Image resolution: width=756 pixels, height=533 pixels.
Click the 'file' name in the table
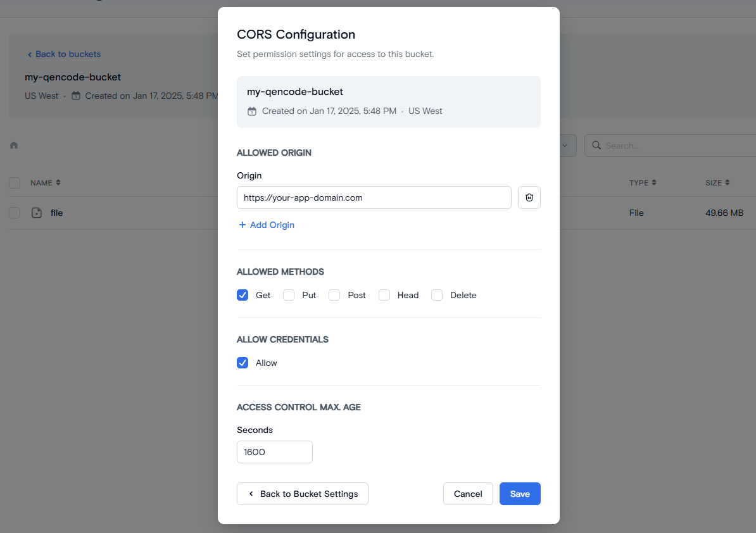point(57,213)
